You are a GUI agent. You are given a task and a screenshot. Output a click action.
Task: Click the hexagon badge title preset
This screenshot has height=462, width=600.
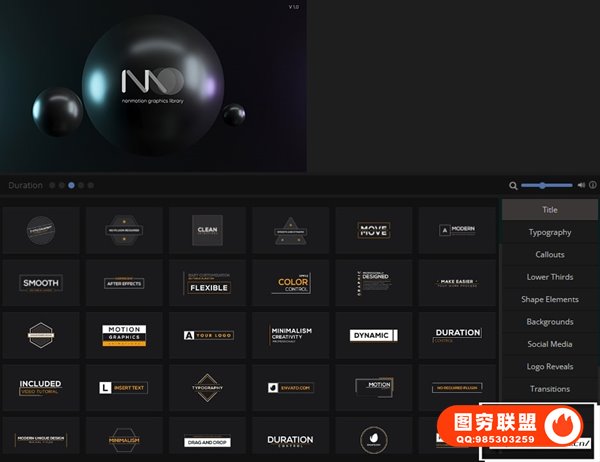pos(41,335)
